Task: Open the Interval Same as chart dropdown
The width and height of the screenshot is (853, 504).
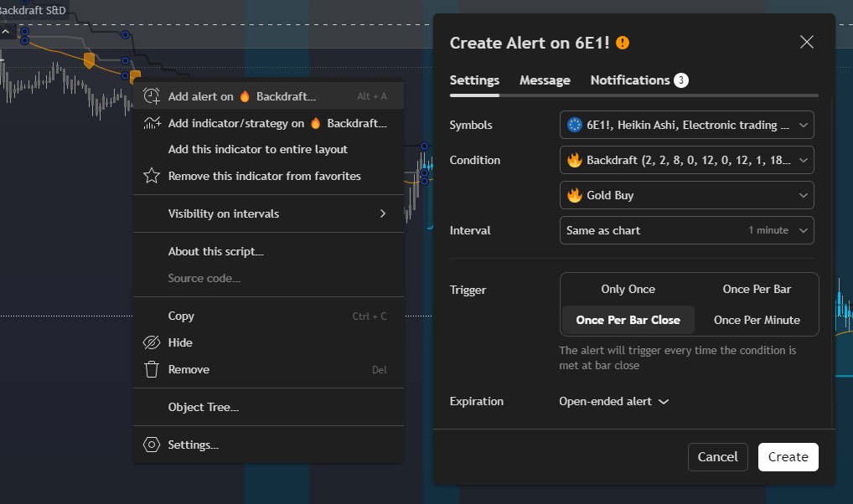Action: 686,230
